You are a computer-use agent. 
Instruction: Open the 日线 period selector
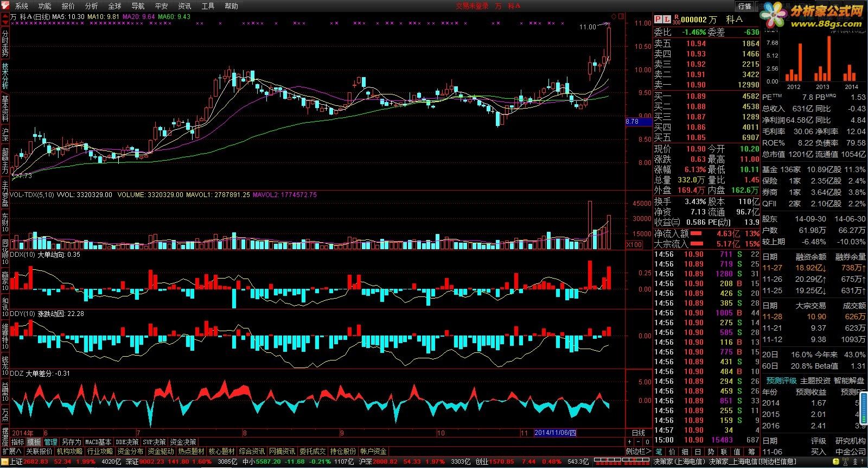click(639, 433)
